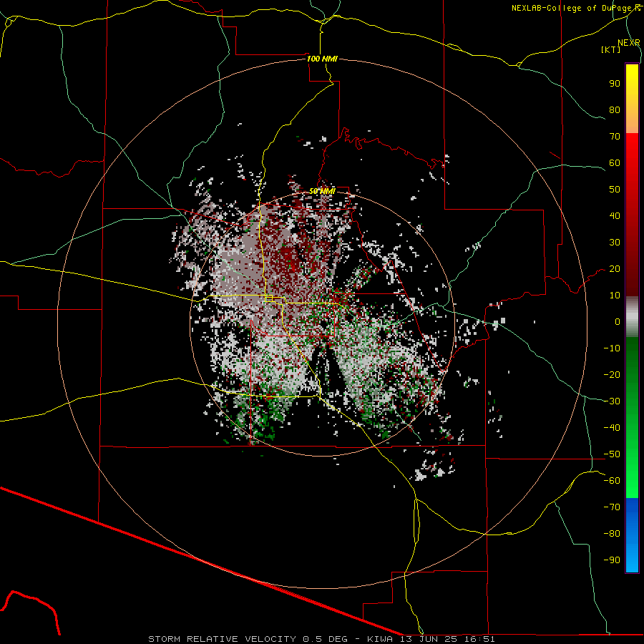Click the positive 90 knot scale label

[x=615, y=84]
